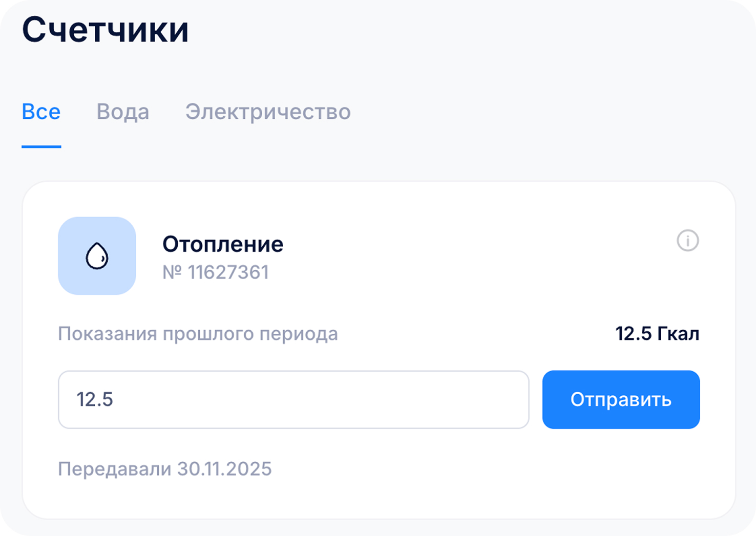Screen dimensions: 756x536
Task: Click the date 30.11.2025 in the card footer
Action: tap(224, 469)
